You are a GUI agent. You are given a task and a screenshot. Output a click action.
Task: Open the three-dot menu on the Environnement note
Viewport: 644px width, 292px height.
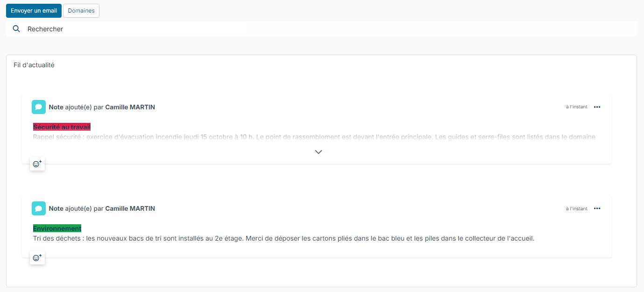coord(597,208)
